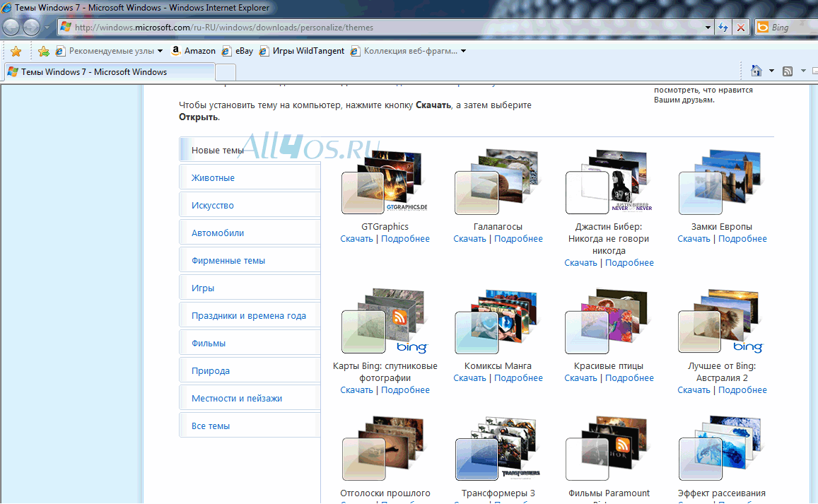Select Природа category
The height and width of the screenshot is (504, 818).
250,371
